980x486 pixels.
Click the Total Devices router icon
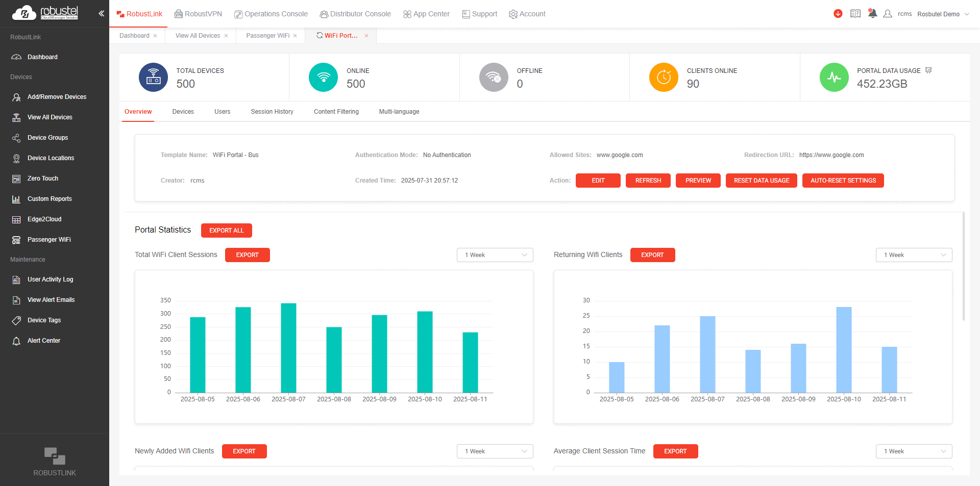(153, 78)
